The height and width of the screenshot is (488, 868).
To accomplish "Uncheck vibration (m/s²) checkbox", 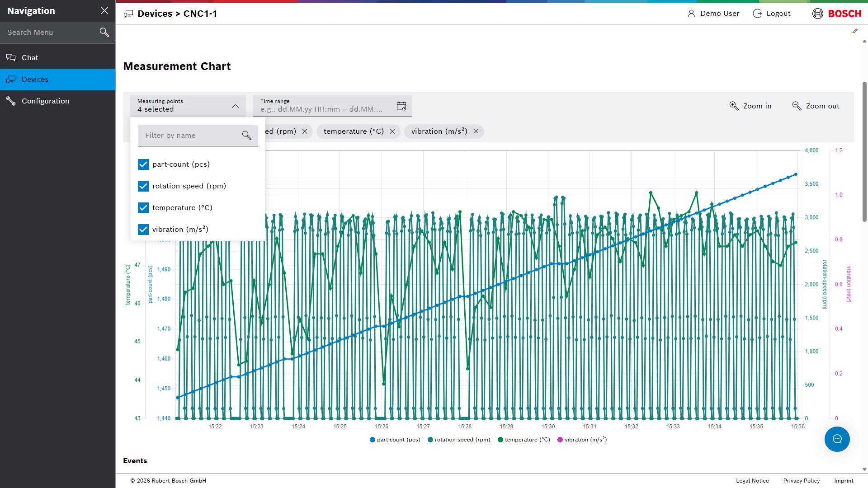I will (x=143, y=230).
